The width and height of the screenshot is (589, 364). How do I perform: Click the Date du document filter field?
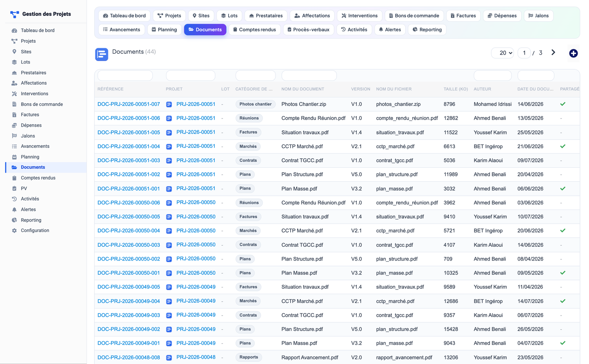point(536,76)
